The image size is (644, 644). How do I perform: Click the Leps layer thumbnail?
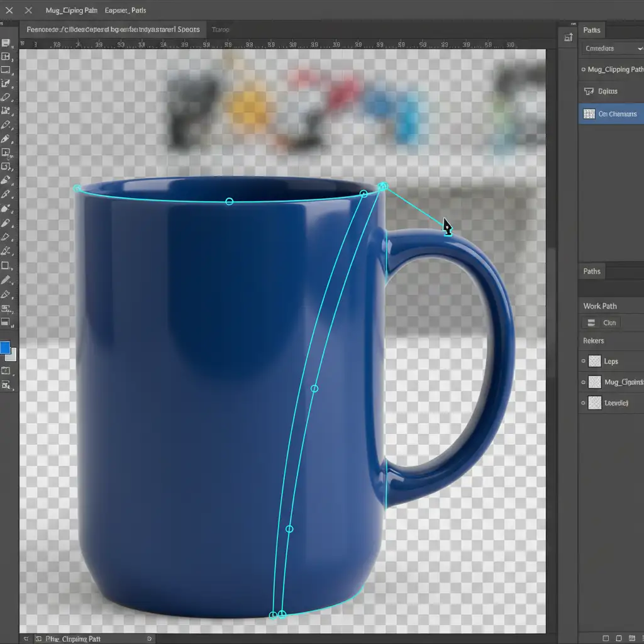tap(594, 362)
